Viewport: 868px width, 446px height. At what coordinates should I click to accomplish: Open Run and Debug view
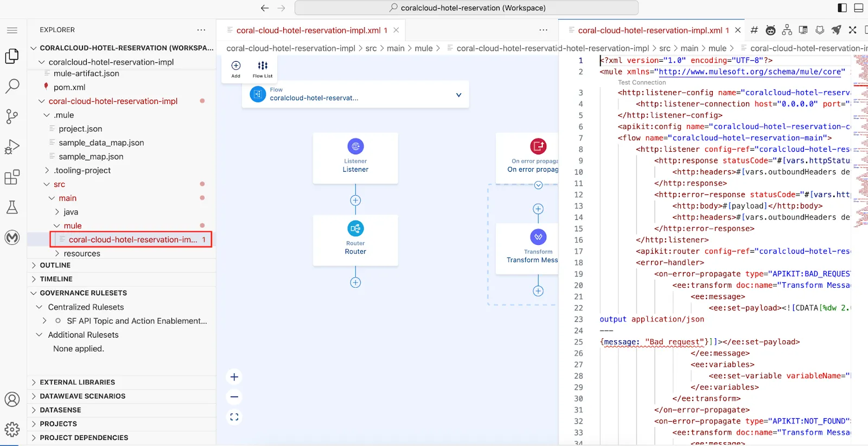point(12,147)
